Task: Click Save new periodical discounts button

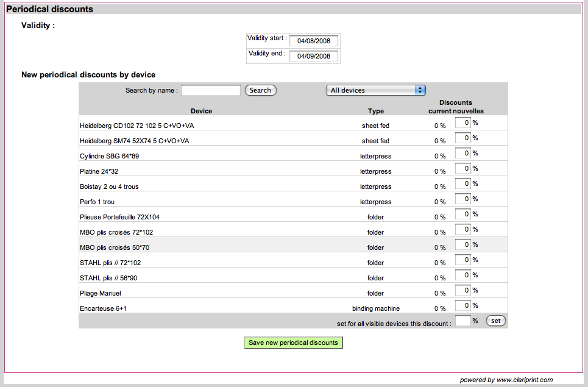Action: [293, 343]
